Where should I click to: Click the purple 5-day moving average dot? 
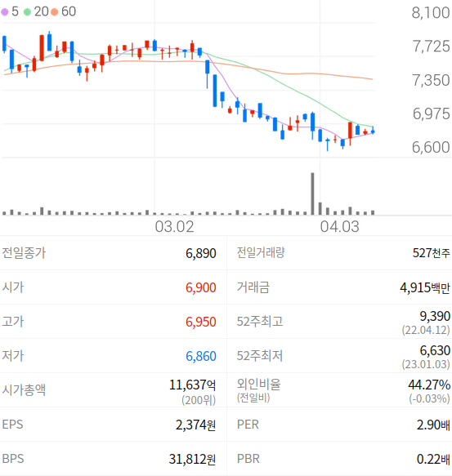pyautogui.click(x=5, y=12)
